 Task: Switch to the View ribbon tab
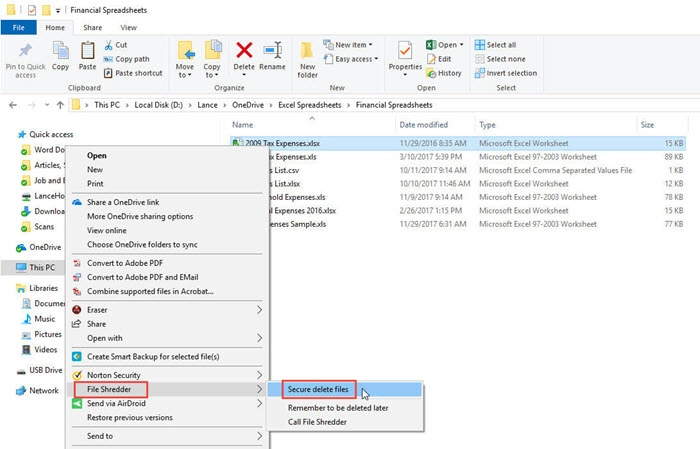click(128, 28)
